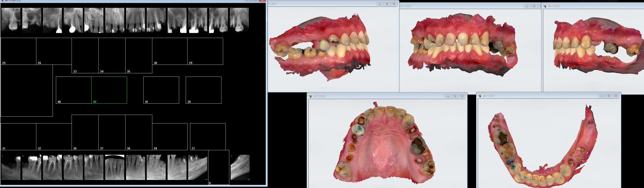644x188 pixels.
Task: Click empty bitewing slot 39
Action: [x=203, y=90]
